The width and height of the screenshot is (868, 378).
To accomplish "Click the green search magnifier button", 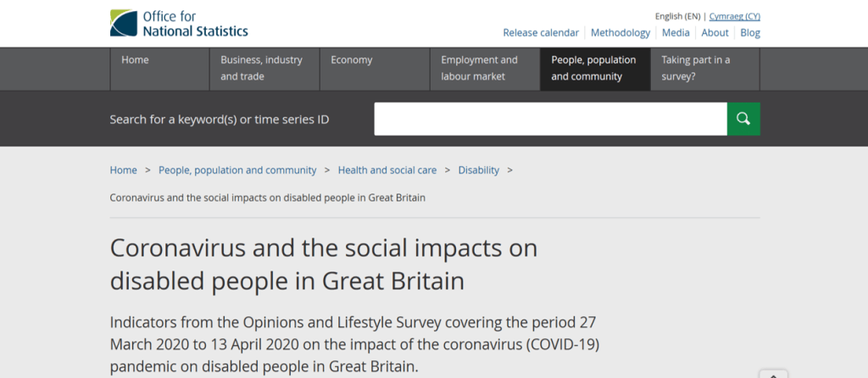I will point(743,119).
